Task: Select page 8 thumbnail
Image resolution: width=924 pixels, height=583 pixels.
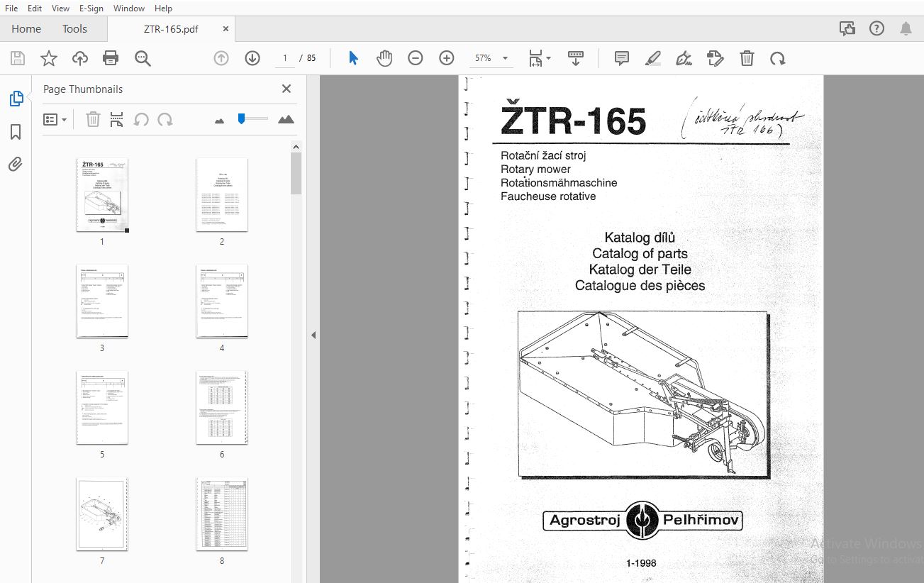Action: (222, 514)
